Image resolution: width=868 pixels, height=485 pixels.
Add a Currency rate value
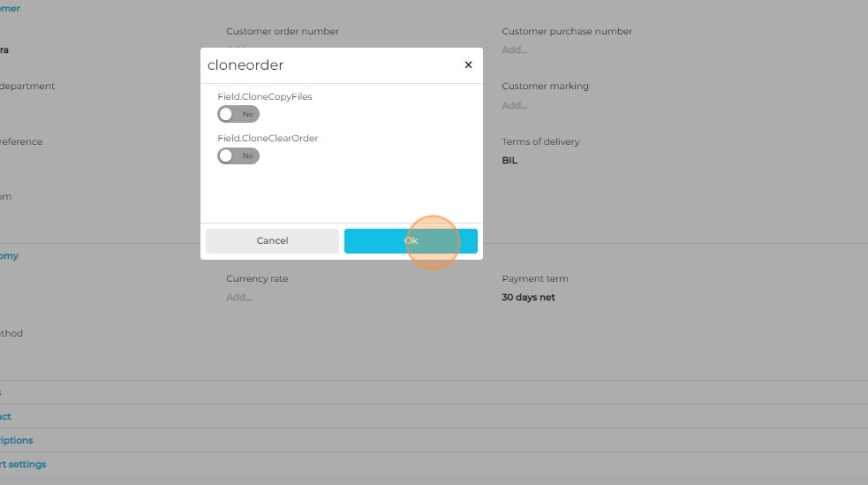pos(238,298)
